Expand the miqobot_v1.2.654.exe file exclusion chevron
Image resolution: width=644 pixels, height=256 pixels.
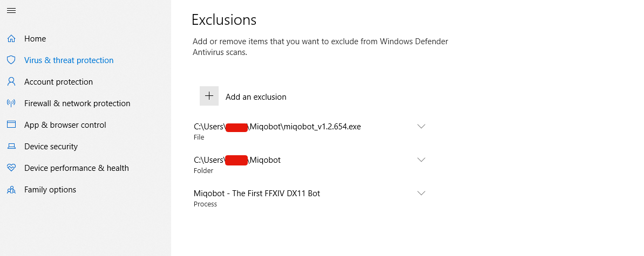422,126
